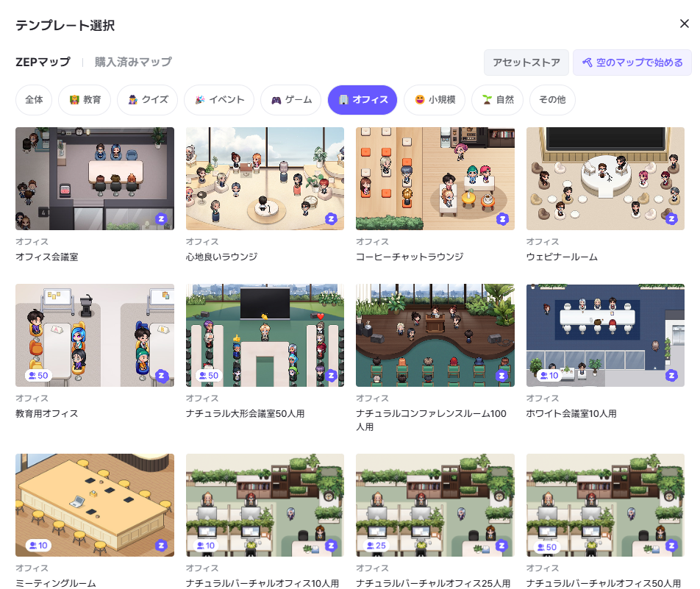Select the 小規模 category filter

coord(435,99)
